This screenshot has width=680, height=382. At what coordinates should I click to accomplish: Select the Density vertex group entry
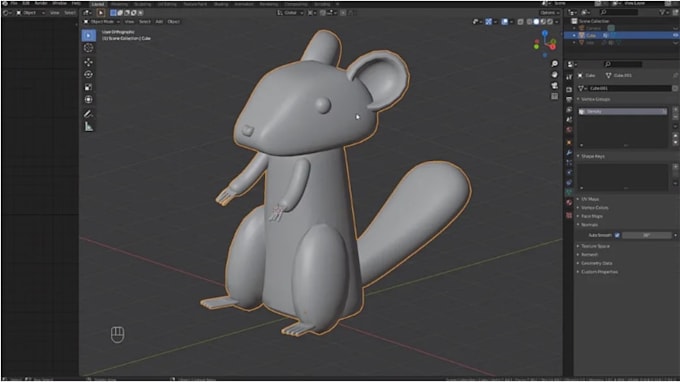(622, 111)
